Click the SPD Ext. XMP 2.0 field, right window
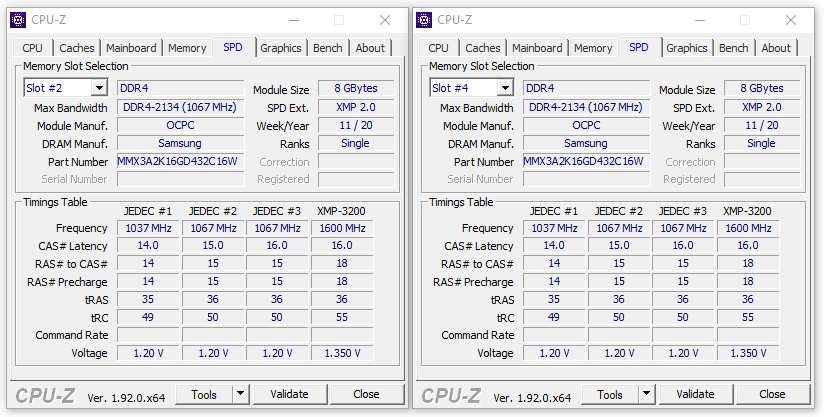Screen dimensions: 824x417 [761, 108]
